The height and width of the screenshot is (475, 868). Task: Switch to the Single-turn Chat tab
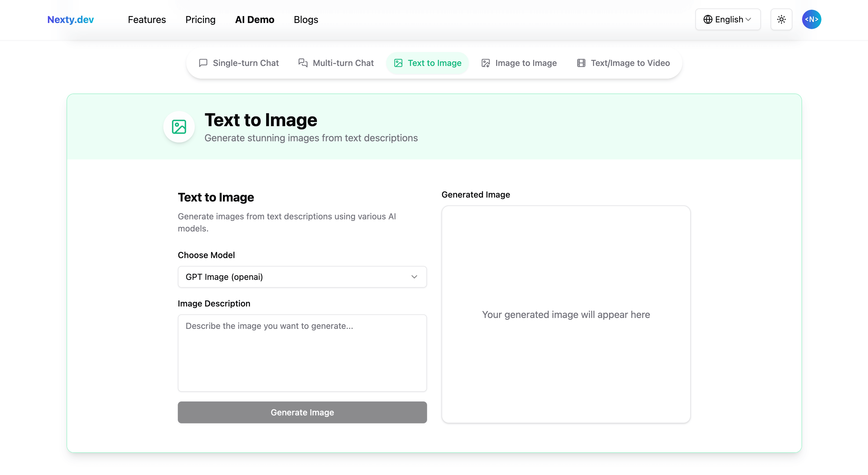[x=239, y=63]
